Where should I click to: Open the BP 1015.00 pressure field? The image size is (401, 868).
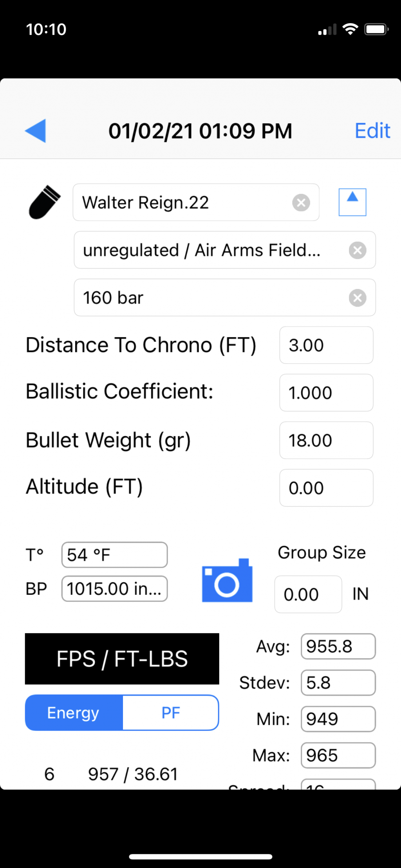(x=114, y=588)
